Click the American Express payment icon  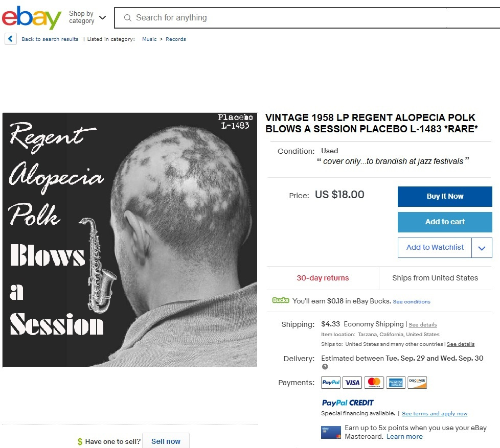[x=396, y=383]
